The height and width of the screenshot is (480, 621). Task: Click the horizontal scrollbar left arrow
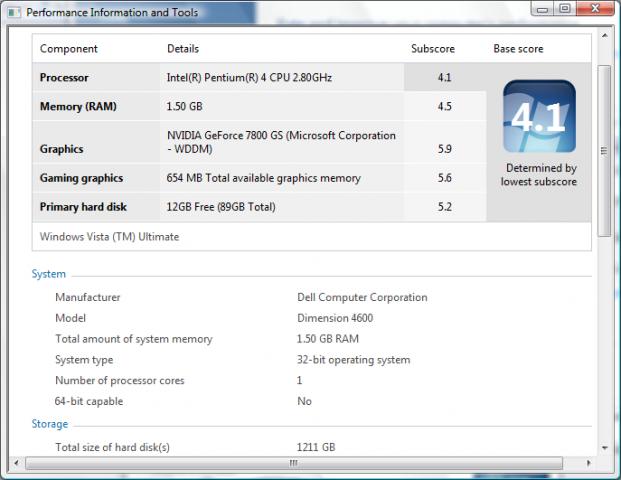click(16, 463)
